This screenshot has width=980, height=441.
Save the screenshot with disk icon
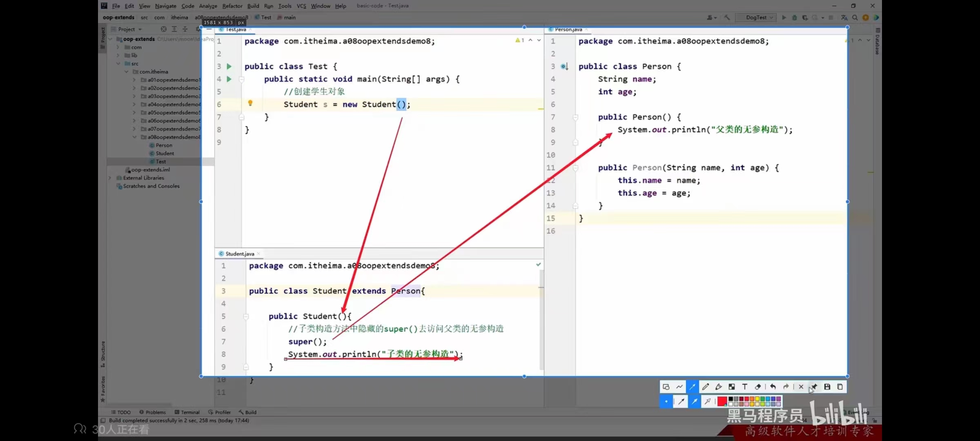[827, 387]
